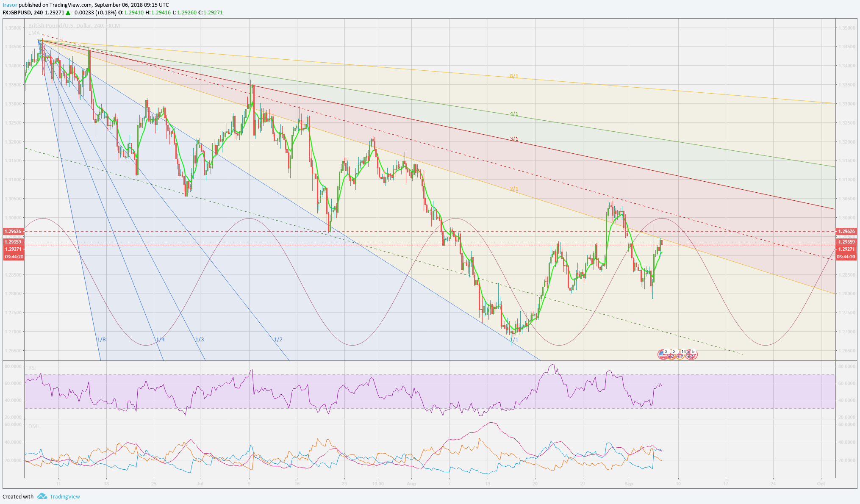
Task: Open the lrasor author profile link
Action: point(10,5)
